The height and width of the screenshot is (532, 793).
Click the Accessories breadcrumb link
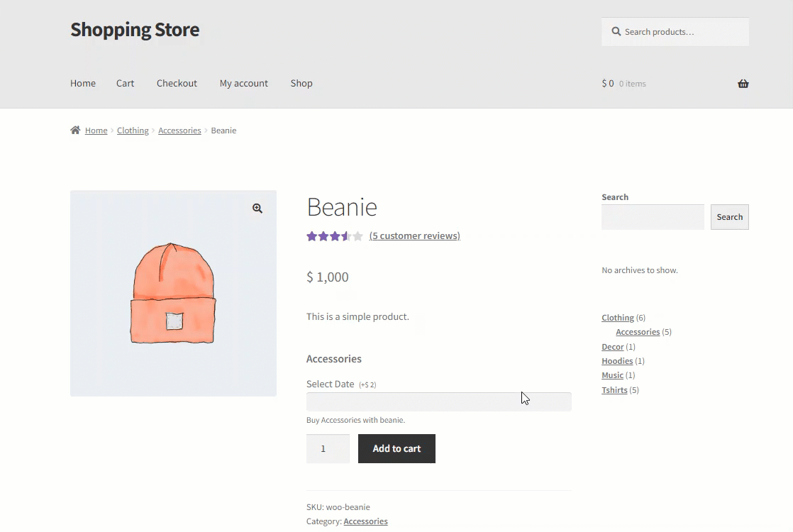(x=179, y=131)
